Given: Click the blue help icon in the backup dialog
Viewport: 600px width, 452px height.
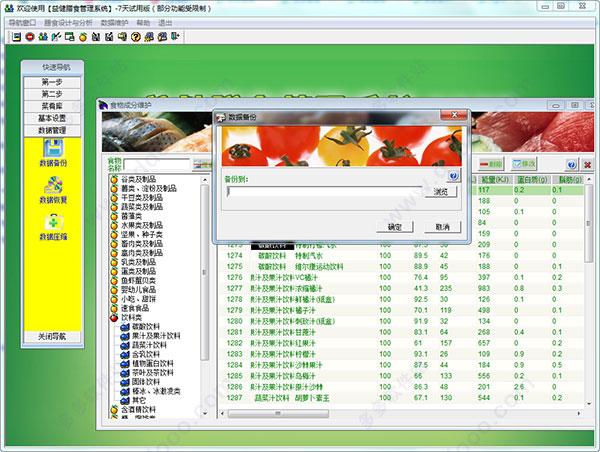Looking at the screenshot, I should point(453,176).
